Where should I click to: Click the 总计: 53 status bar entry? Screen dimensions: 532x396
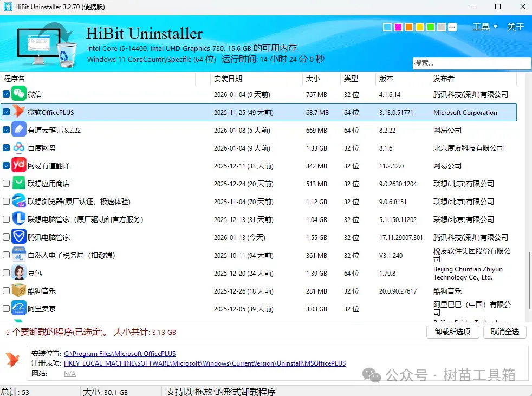tap(15, 392)
